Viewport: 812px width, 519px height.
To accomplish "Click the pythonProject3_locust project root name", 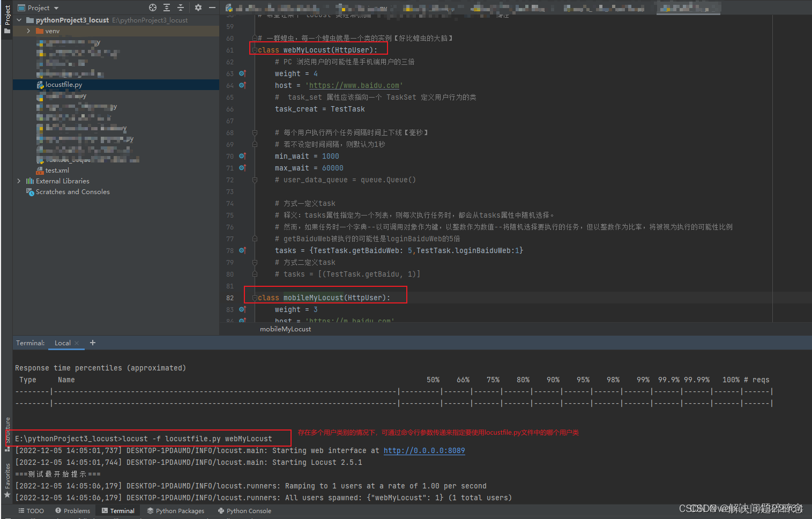I will [x=72, y=20].
